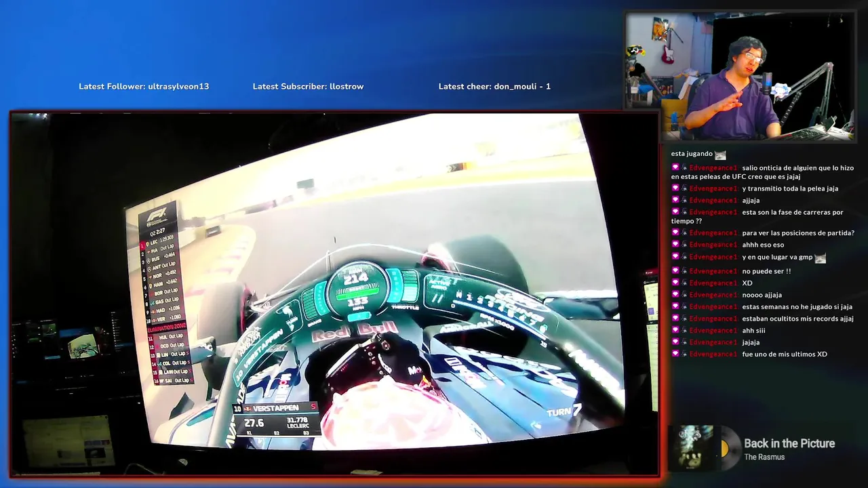
Task: Click the Red Bull logo on the car halo
Action: pos(354,333)
